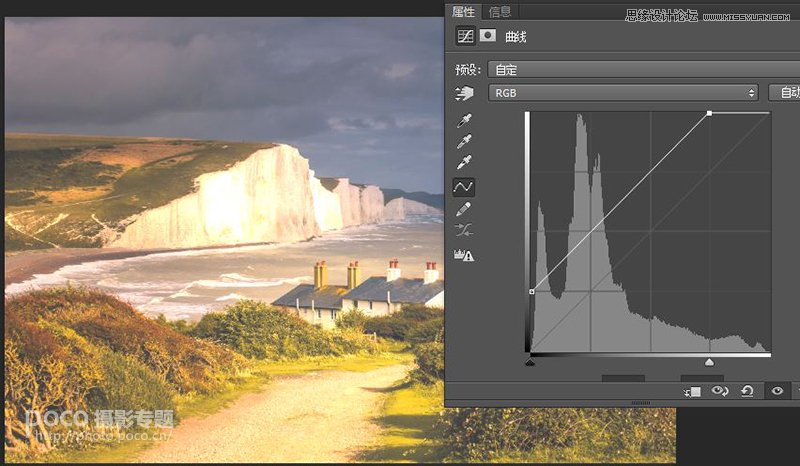Screen dimensions: 800x466
Task: Choose the edit points curve tool
Action: click(x=464, y=186)
